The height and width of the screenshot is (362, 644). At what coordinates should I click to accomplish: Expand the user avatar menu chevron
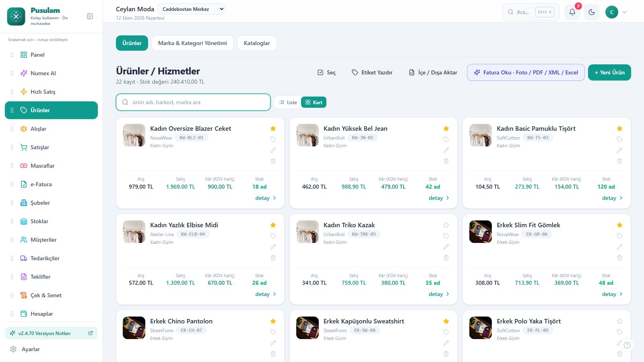coord(625,12)
